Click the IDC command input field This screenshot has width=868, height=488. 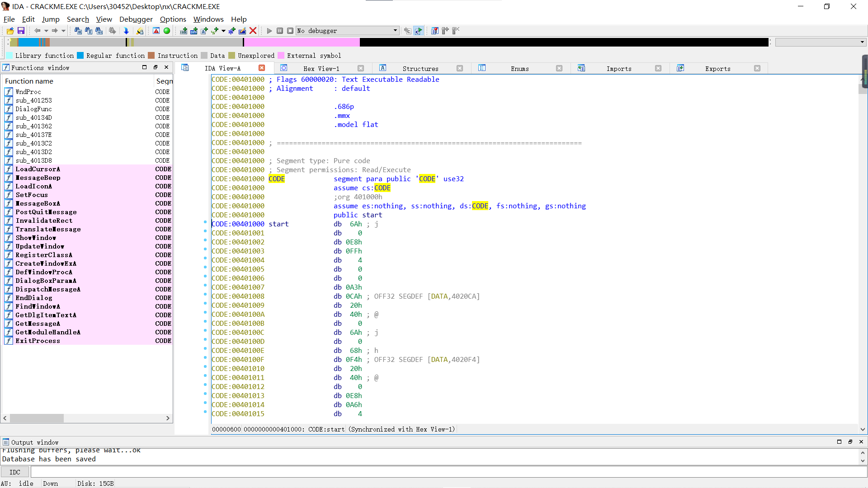click(448, 472)
